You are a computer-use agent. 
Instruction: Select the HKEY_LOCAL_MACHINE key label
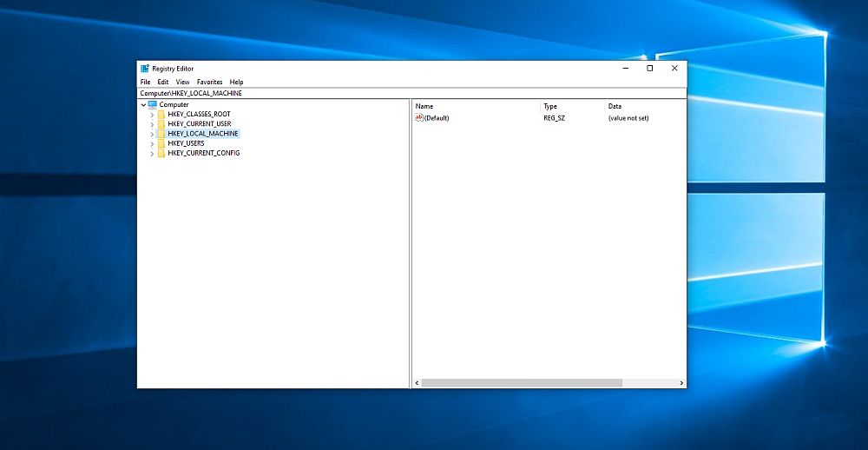[203, 134]
